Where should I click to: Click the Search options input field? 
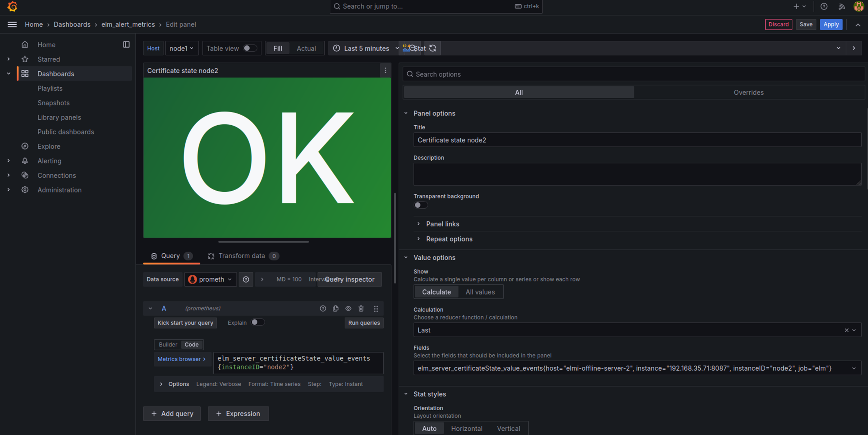click(633, 74)
